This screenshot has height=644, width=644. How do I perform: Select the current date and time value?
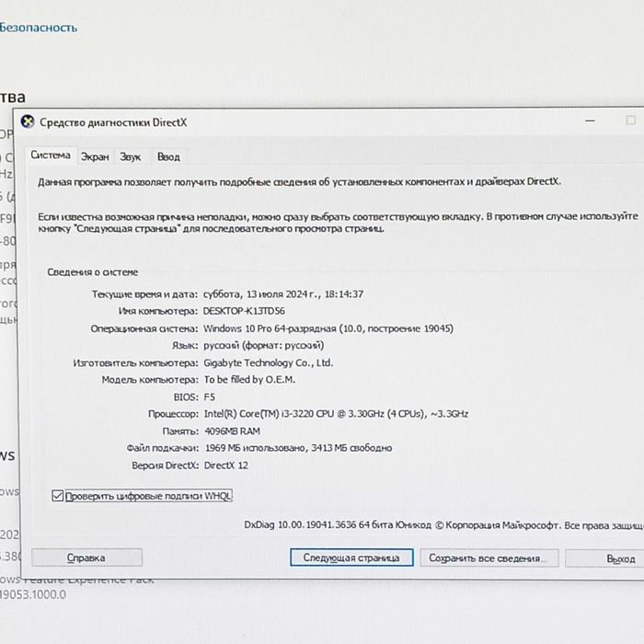coord(283,294)
